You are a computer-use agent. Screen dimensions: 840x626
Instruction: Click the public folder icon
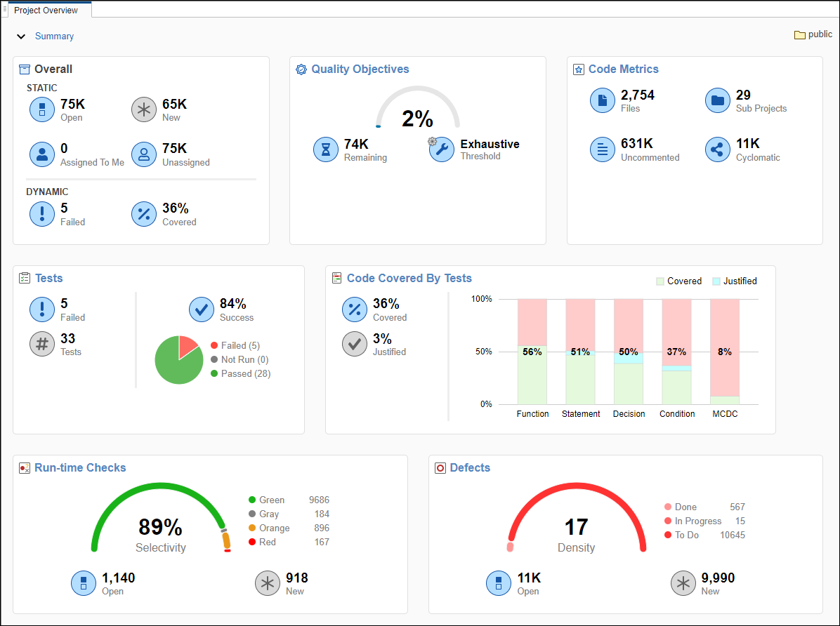point(799,34)
